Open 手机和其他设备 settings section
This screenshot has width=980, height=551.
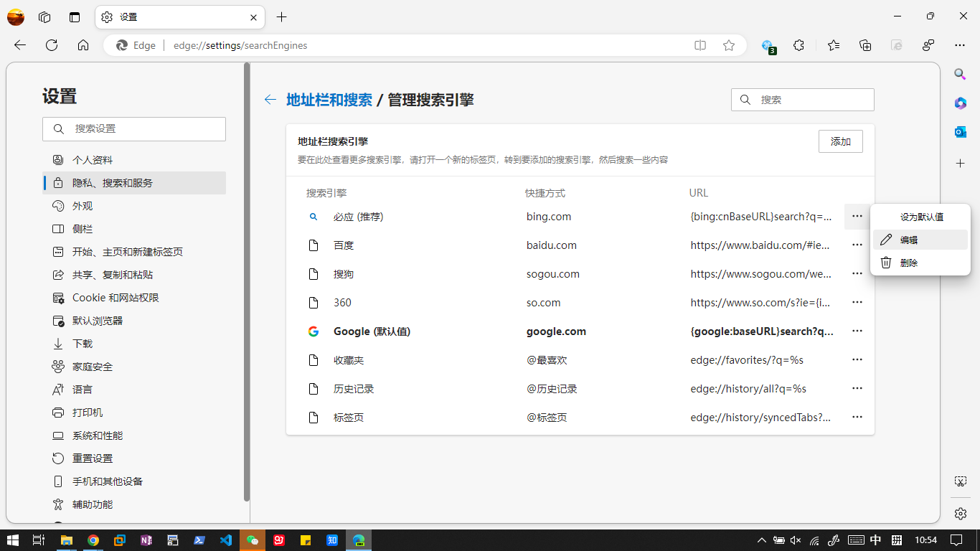click(134, 481)
